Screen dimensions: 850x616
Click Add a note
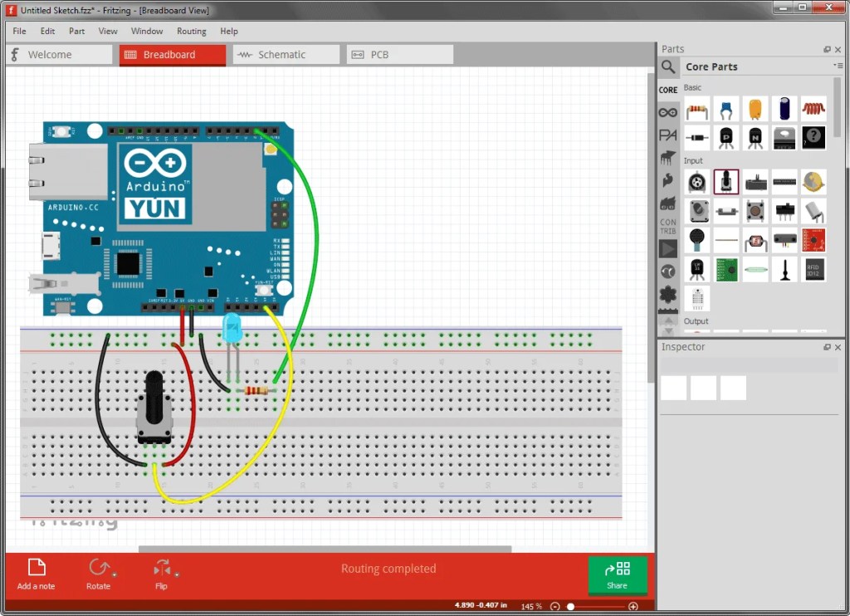tap(35, 573)
